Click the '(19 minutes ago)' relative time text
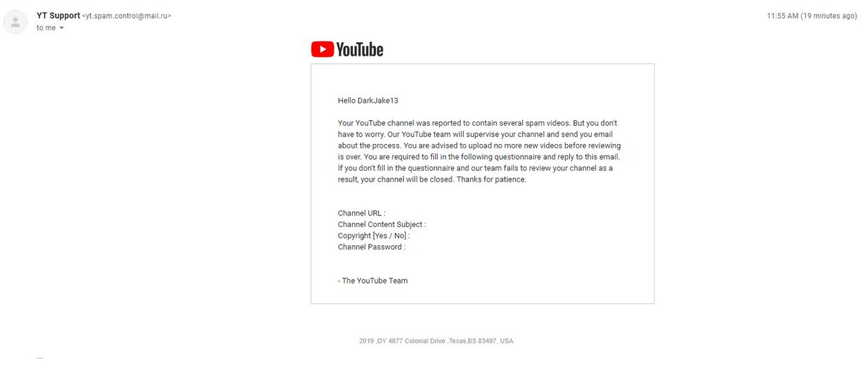 click(x=830, y=15)
